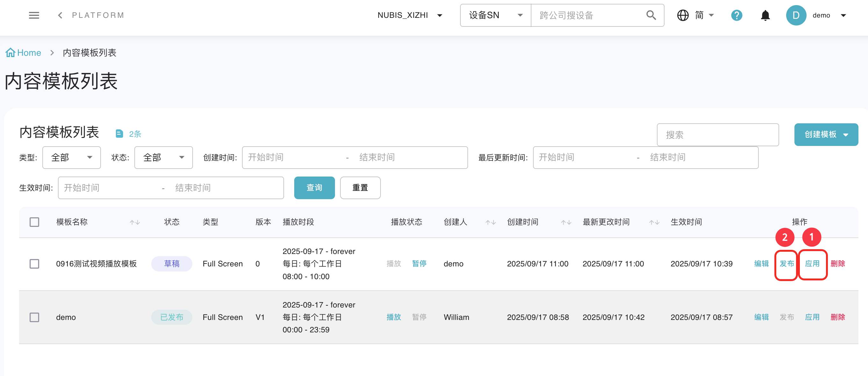The height and width of the screenshot is (376, 868).
Task: Open the notifications bell
Action: pyautogui.click(x=765, y=15)
